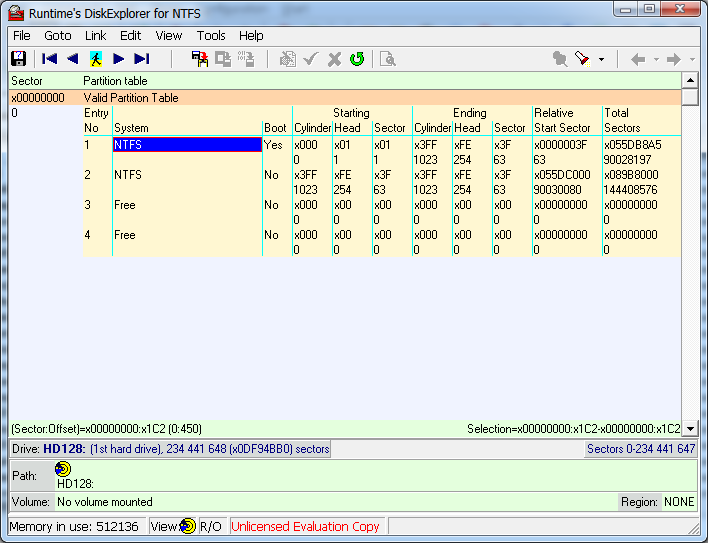The width and height of the screenshot is (708, 543).
Task: Open the View menu
Action: 168,36
